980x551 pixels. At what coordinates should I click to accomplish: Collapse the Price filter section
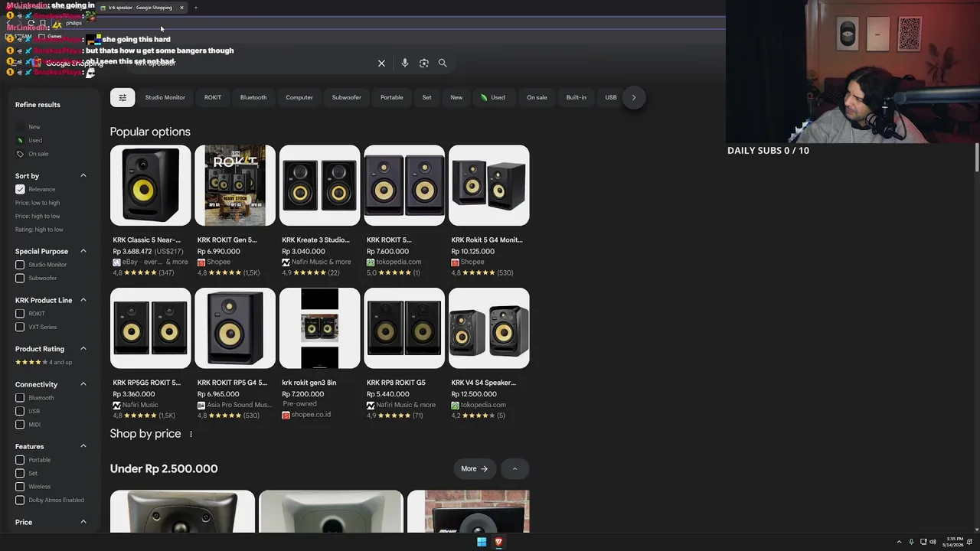[x=83, y=522]
